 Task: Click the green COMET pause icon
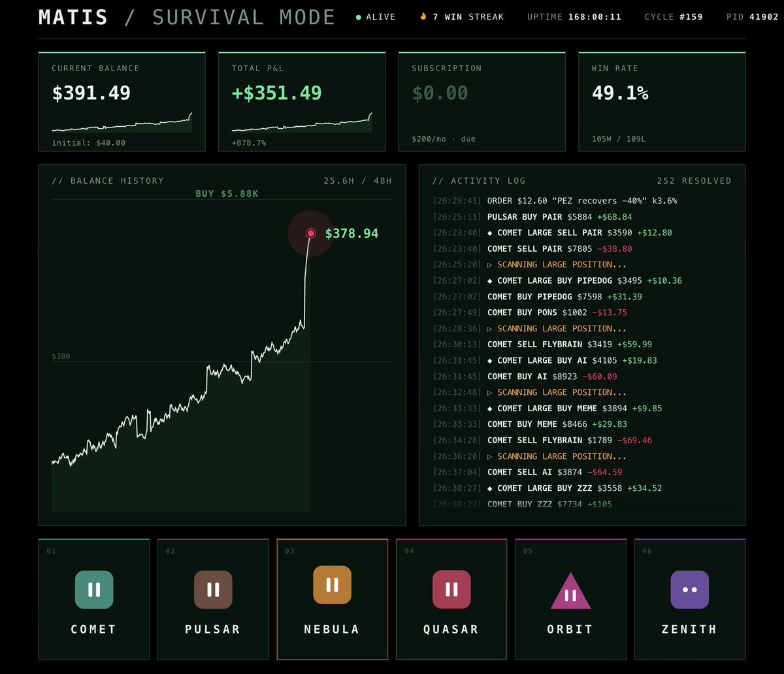[94, 590]
